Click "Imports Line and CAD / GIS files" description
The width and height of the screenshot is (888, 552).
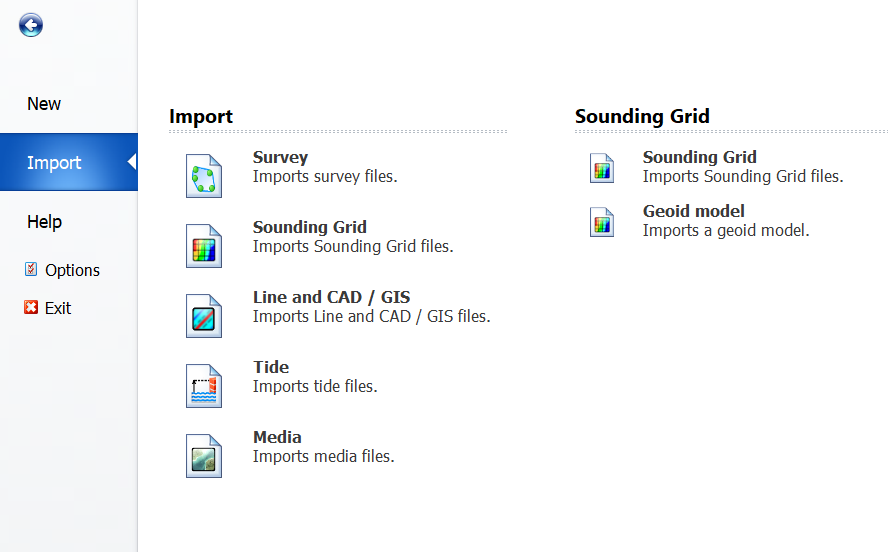pyautogui.click(x=371, y=316)
